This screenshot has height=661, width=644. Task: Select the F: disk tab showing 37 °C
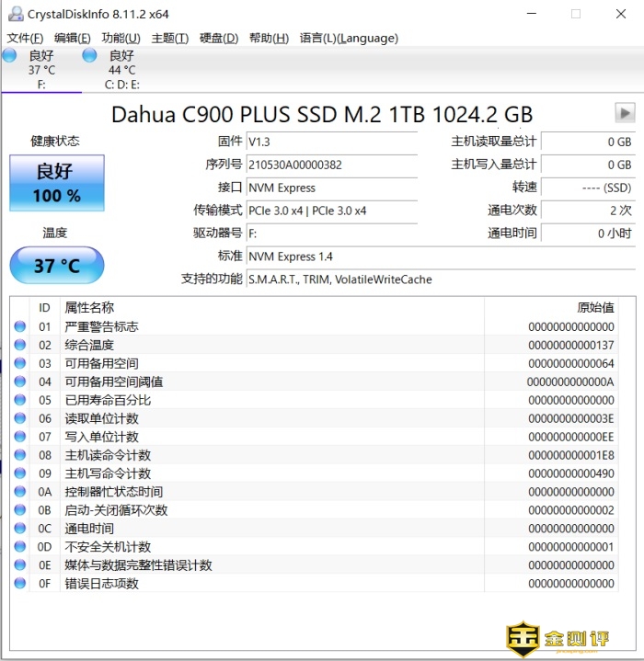click(x=41, y=70)
